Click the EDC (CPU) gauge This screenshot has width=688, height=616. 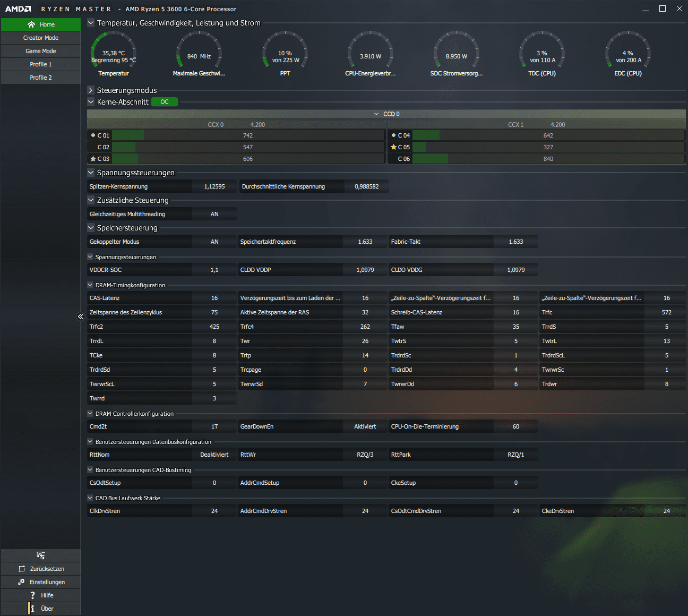[x=628, y=50]
